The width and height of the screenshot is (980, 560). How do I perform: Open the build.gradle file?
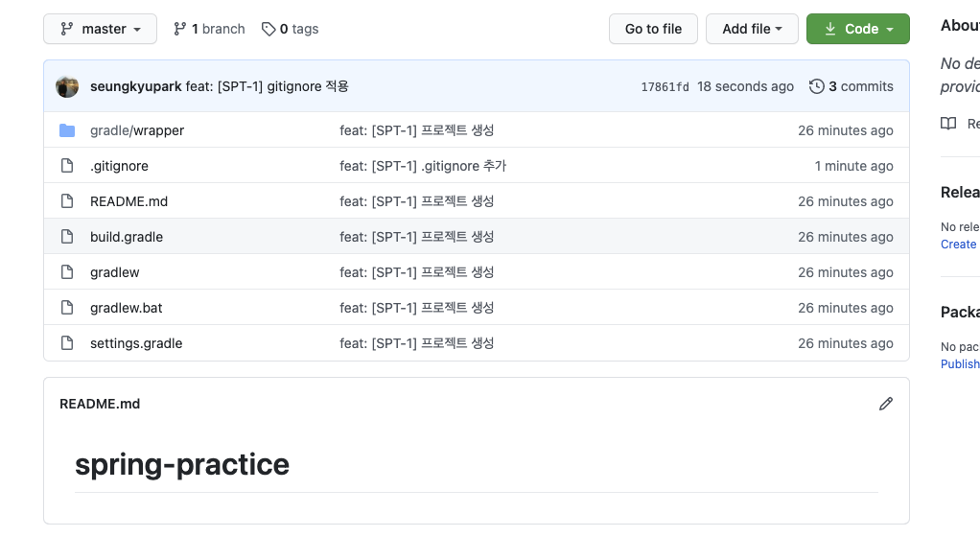pos(127,237)
